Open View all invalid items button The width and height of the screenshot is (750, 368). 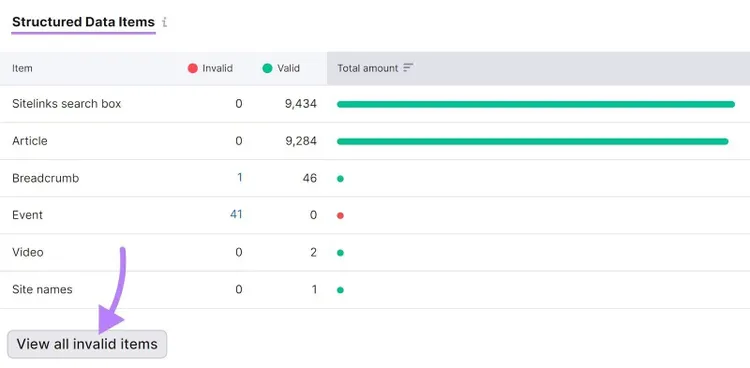tap(87, 344)
